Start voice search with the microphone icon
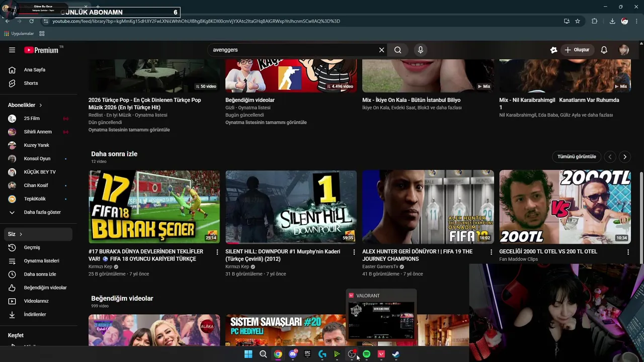 pyautogui.click(x=421, y=50)
